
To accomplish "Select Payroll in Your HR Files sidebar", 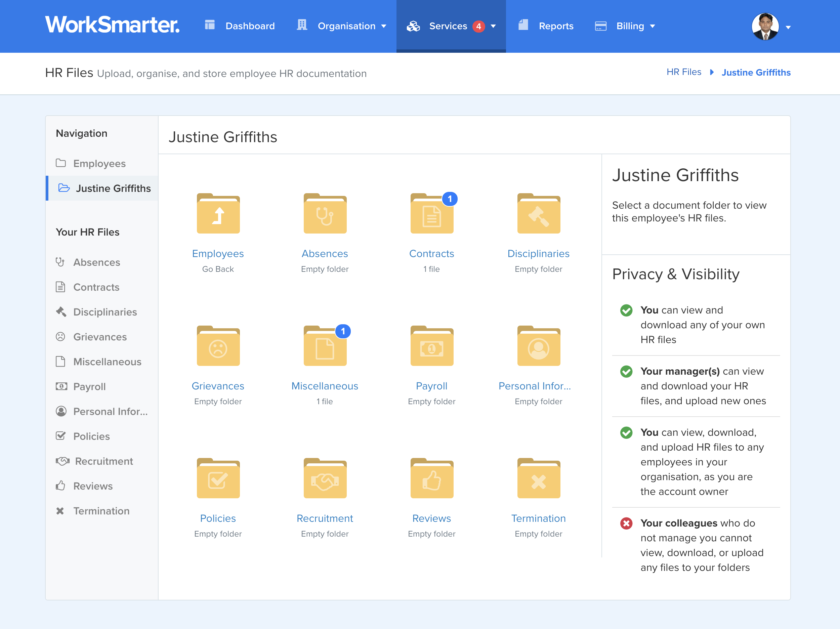I will click(x=89, y=386).
